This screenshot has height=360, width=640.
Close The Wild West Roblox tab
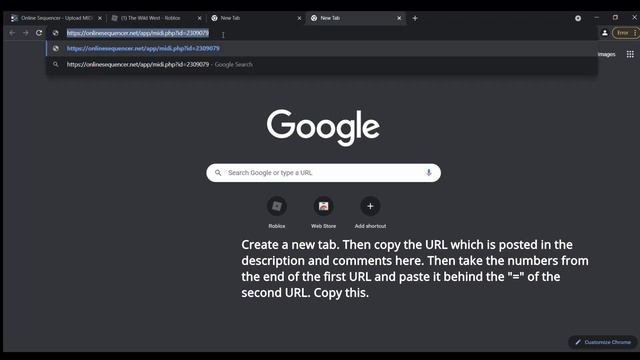coord(200,18)
